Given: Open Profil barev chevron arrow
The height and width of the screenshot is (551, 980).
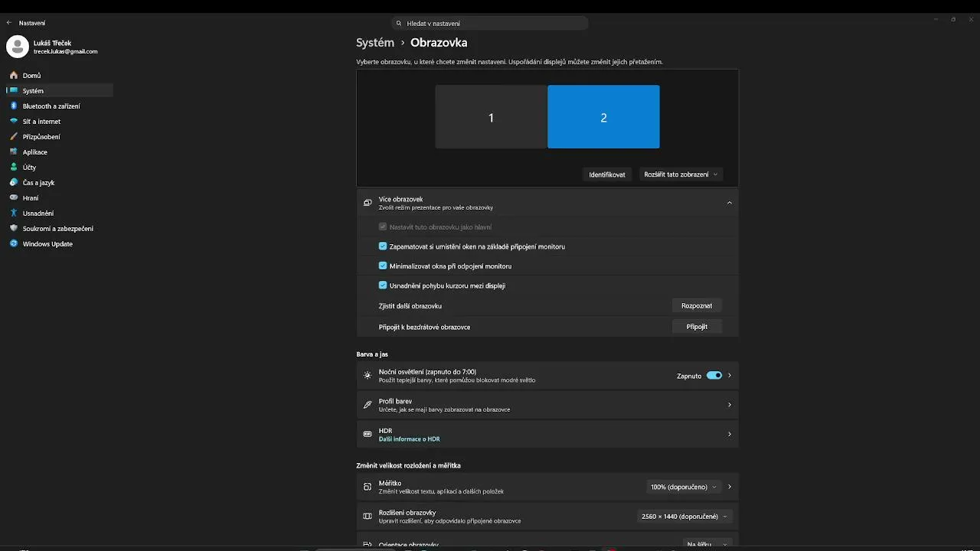Looking at the screenshot, I should click(x=730, y=405).
